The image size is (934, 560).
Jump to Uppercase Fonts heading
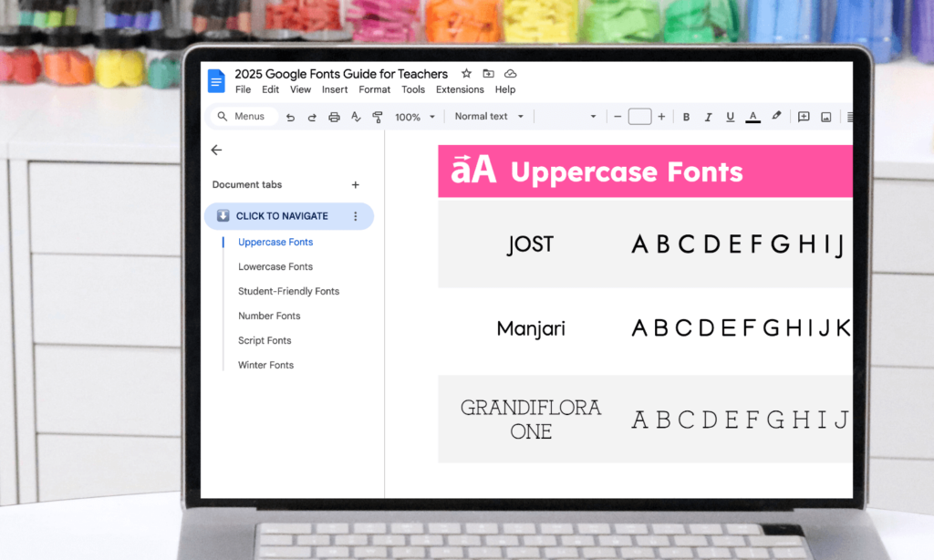[x=275, y=242]
